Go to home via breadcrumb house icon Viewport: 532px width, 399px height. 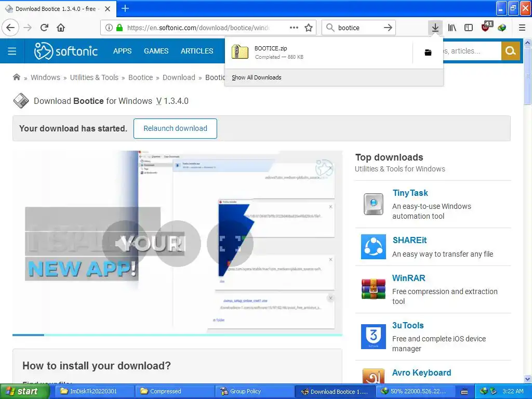coord(16,77)
